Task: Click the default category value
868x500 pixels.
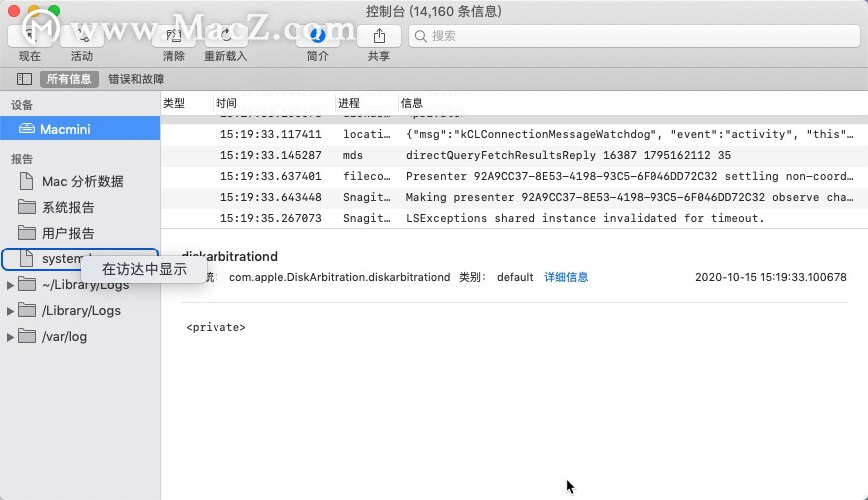Action: 515,277
